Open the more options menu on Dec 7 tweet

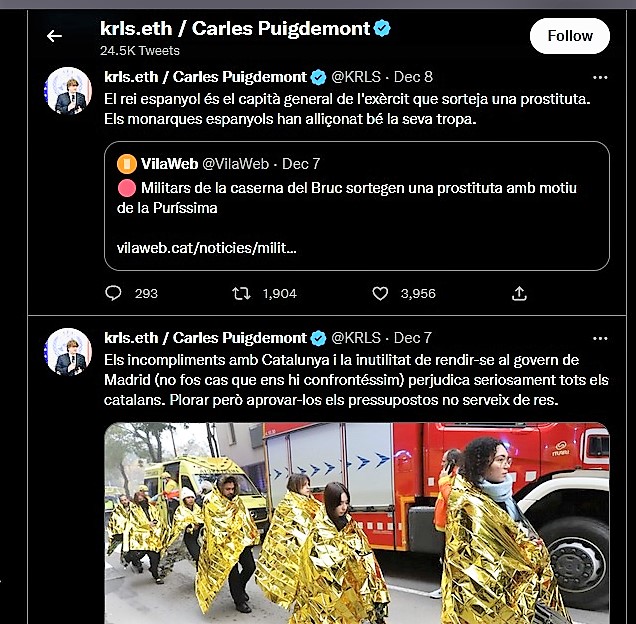(x=600, y=338)
